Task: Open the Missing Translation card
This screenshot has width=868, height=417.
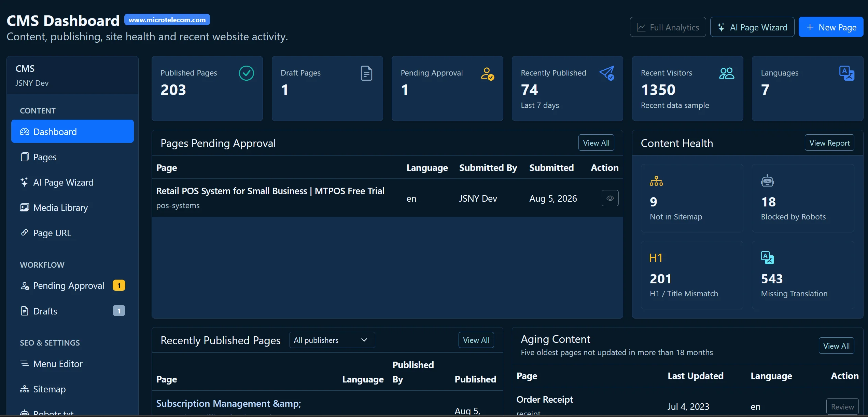Action: [x=803, y=275]
